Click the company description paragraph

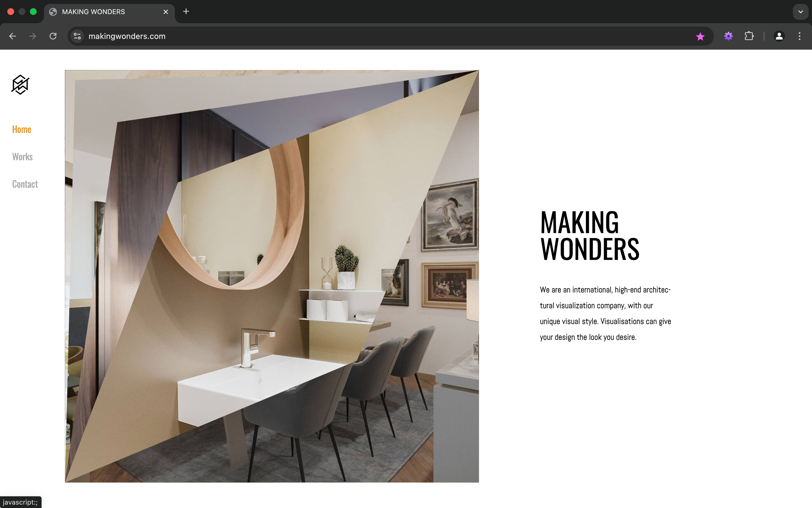click(605, 314)
